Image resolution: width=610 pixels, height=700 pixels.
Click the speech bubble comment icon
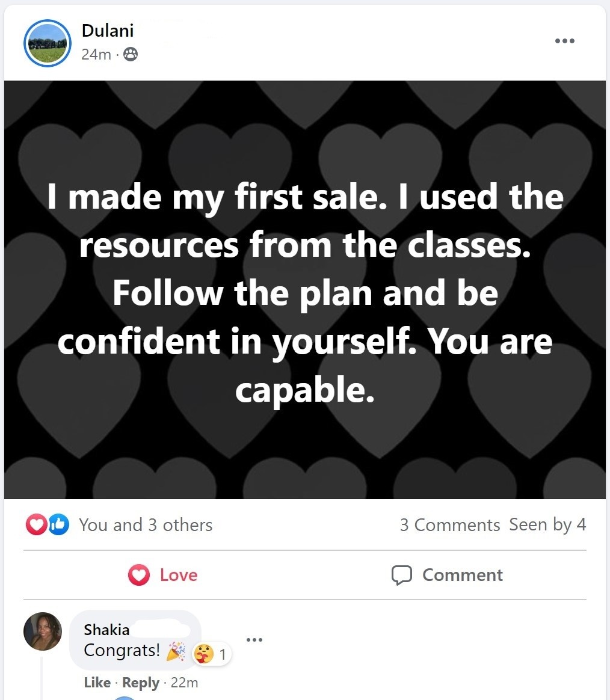tap(401, 575)
